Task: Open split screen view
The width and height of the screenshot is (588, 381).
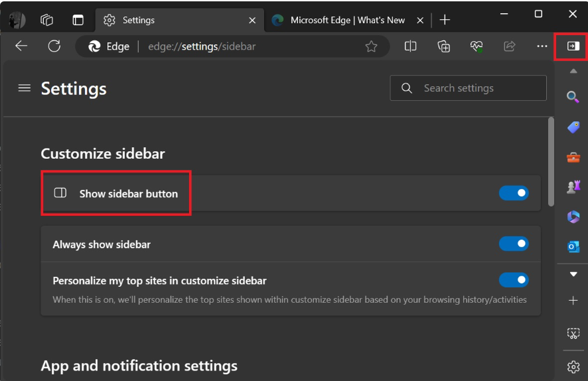Action: click(x=411, y=46)
